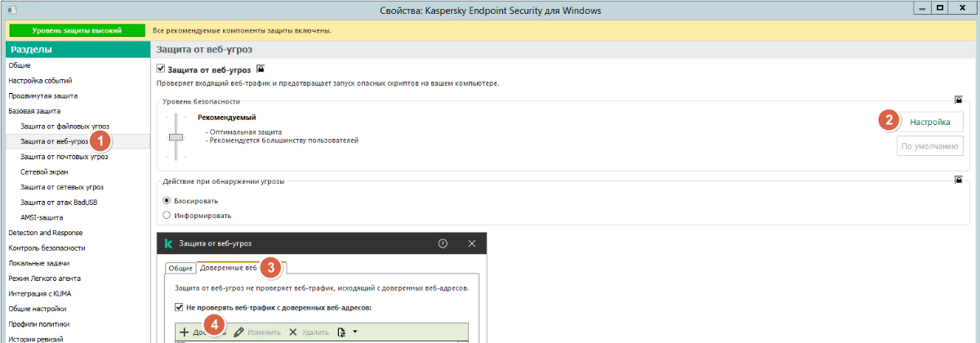
Task: Select Защита от почтовых угроз in sidebar
Action: tap(65, 156)
